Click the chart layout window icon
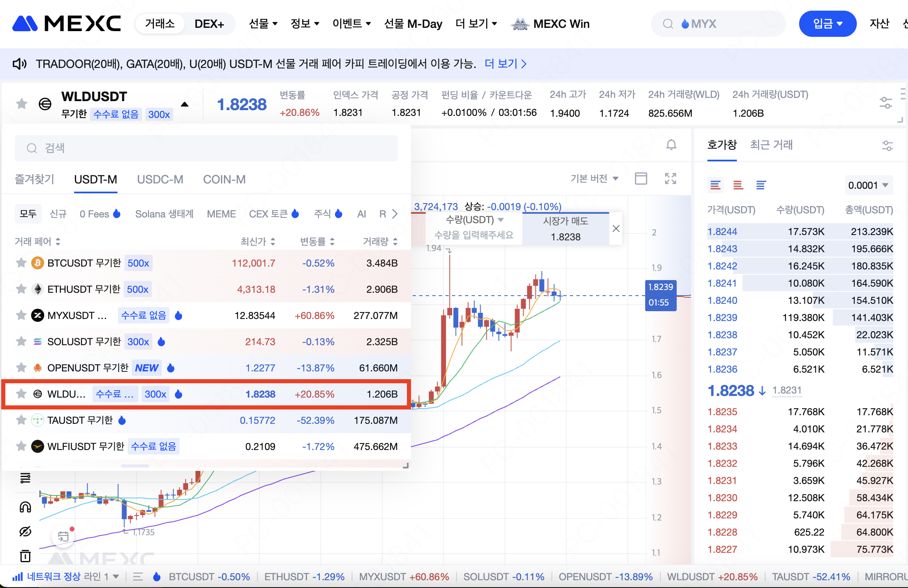The height and width of the screenshot is (588, 908). tap(641, 179)
